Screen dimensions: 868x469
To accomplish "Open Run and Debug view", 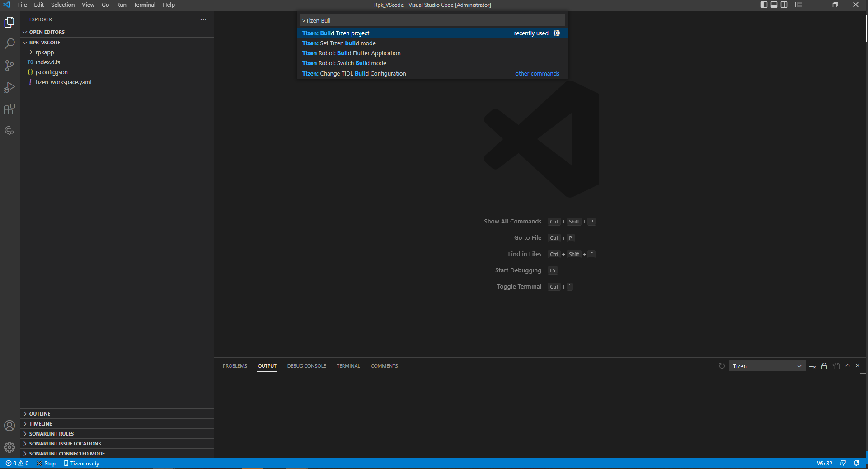I will (9, 87).
